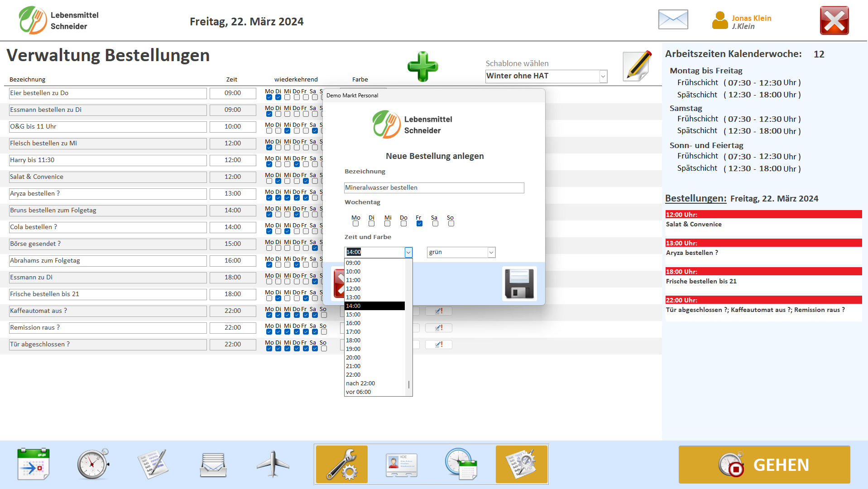
Task: Click the floppy disk save icon
Action: pos(519,284)
